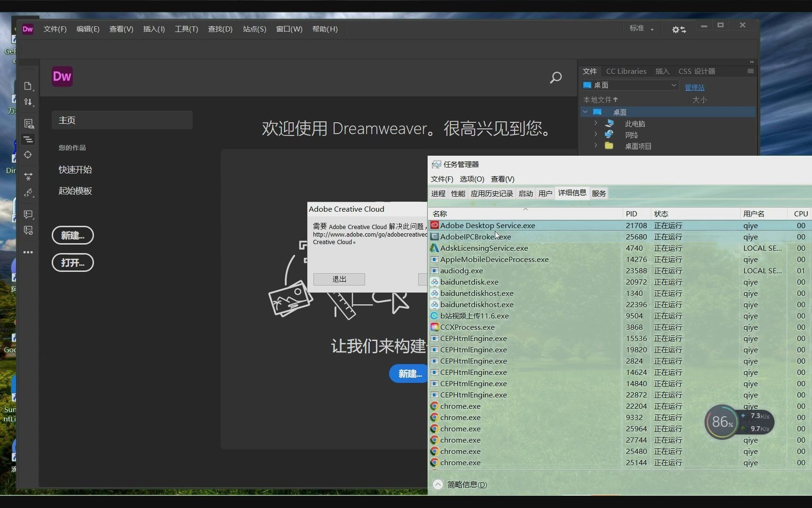The width and height of the screenshot is (812, 508).
Task: Collapse the 桌面 root tree node
Action: point(586,112)
